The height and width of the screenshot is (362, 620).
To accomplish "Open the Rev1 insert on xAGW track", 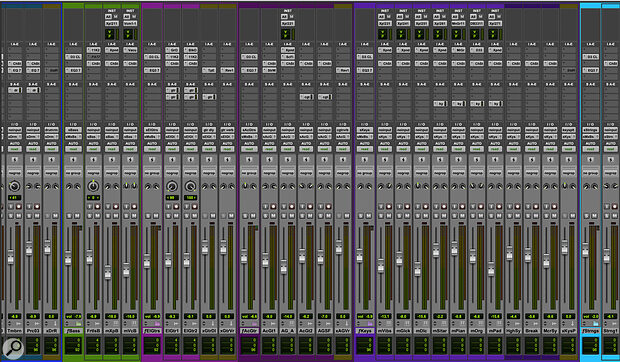I will (x=343, y=70).
